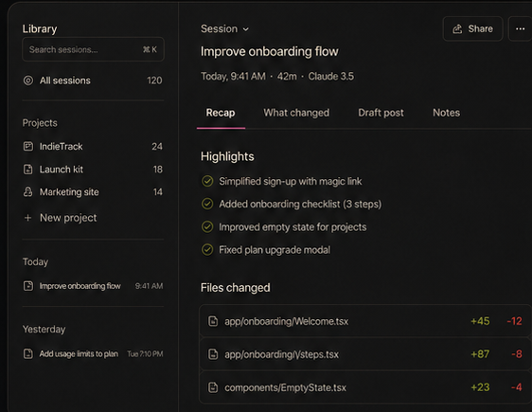Click the -4 deletions count

(x=517, y=387)
